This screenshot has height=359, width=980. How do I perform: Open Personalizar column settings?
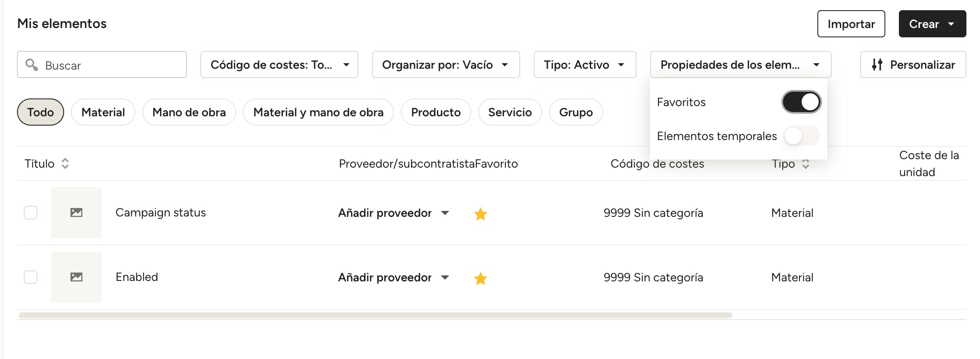(x=913, y=65)
